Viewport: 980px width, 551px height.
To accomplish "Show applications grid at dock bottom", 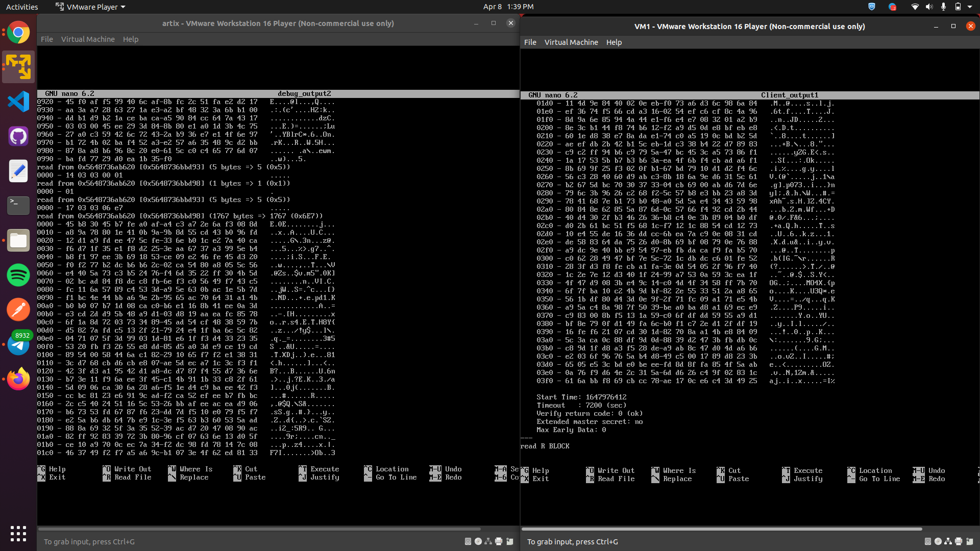I will click(18, 534).
